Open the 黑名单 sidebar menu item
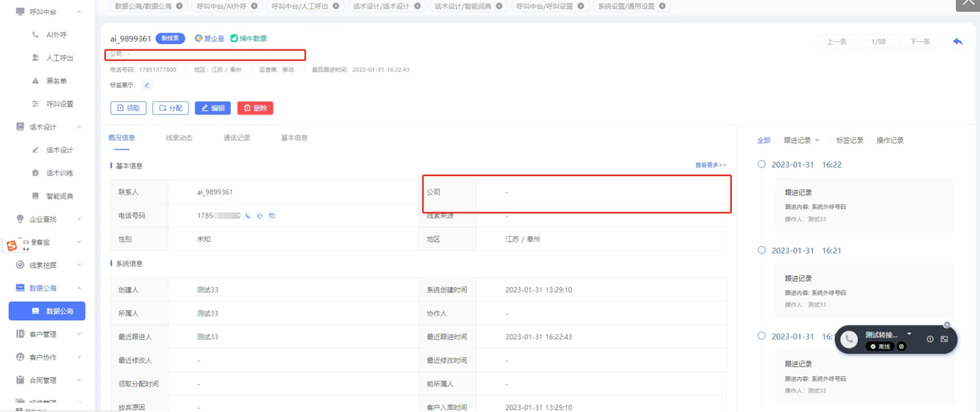This screenshot has width=980, height=412. (56, 81)
